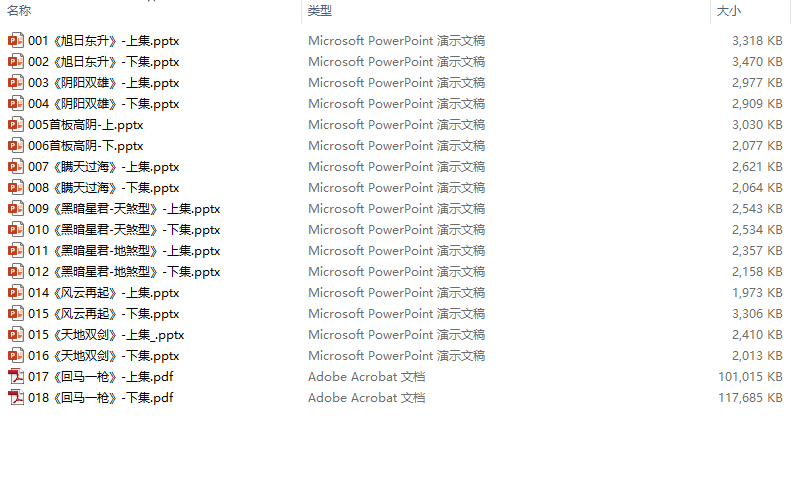Click the PDF icon of 017《回马一枪》-上集.pdf
Image resolution: width=793 pixels, height=479 pixels.
pos(16,376)
